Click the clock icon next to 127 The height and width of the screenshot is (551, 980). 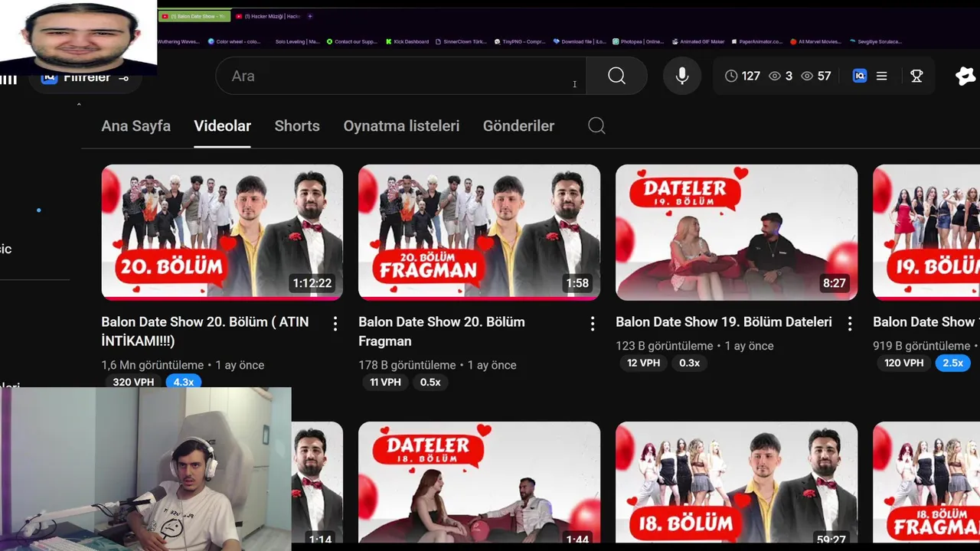click(731, 76)
